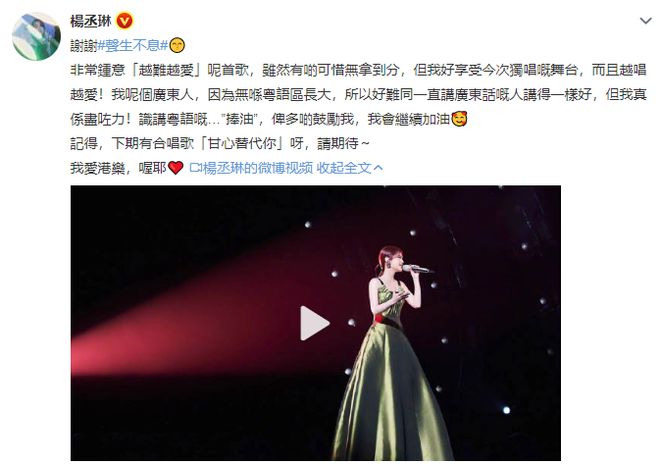Play the video with center play button
This screenshot has width=660, height=464.
(x=314, y=323)
